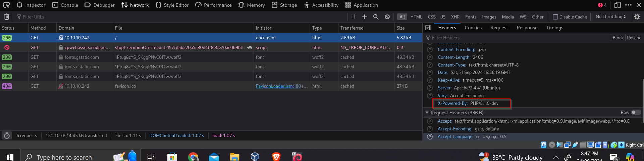Pause network recording
The height and width of the screenshot is (161, 644).
coord(353,17)
